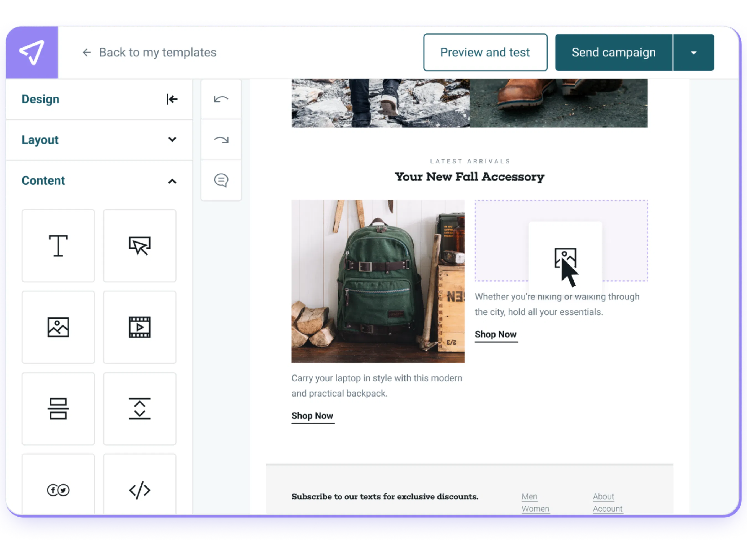The height and width of the screenshot is (560, 747).
Task: Select the Social icons content block
Action: tap(58, 485)
